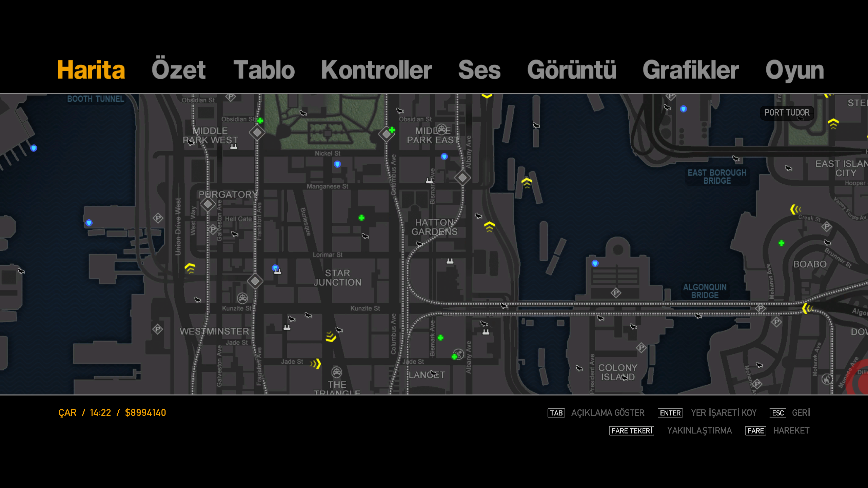Click the $8994140 money value
868x488 pixels.
pyautogui.click(x=145, y=413)
